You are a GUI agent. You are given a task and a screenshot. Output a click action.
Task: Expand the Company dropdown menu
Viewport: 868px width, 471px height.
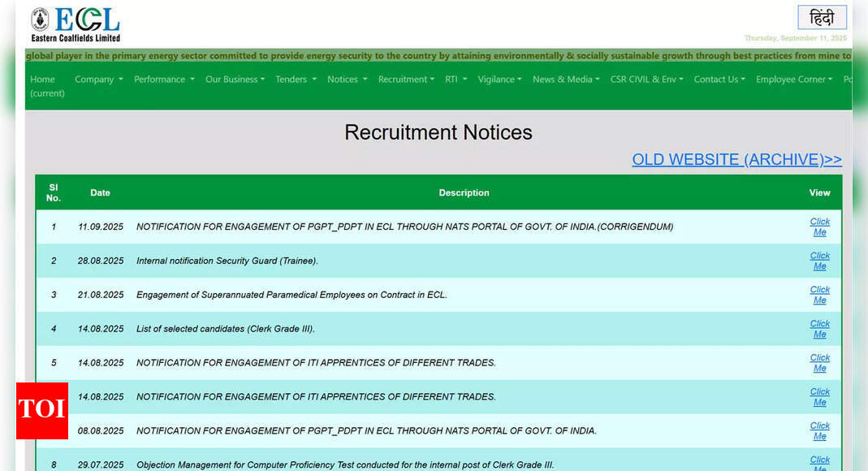98,79
